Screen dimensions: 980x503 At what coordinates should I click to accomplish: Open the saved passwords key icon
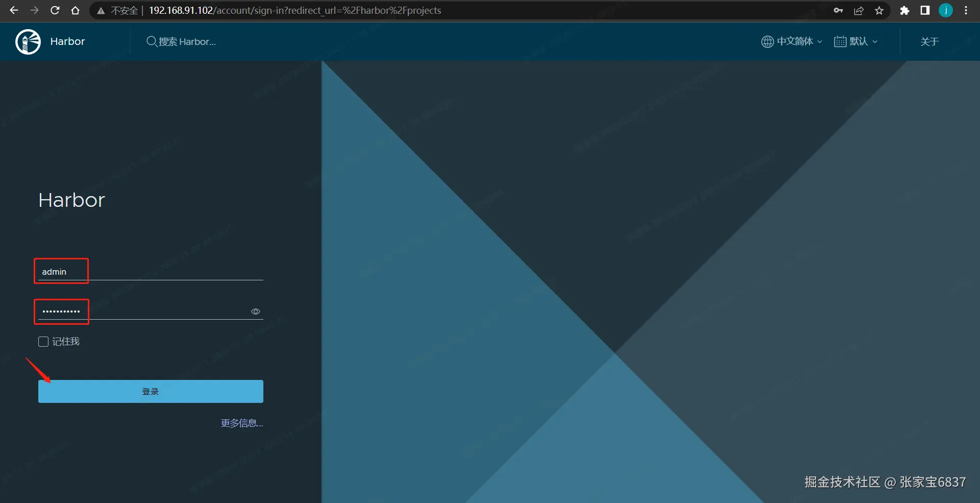click(838, 10)
